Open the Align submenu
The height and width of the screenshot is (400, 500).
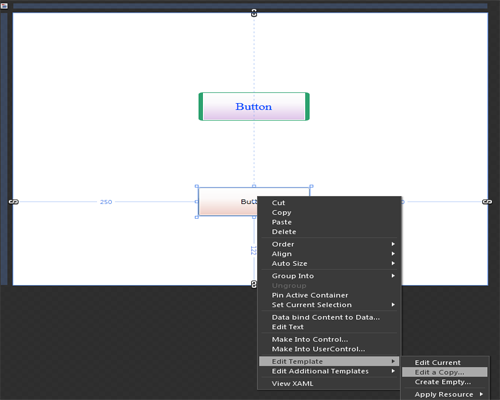click(x=329, y=254)
